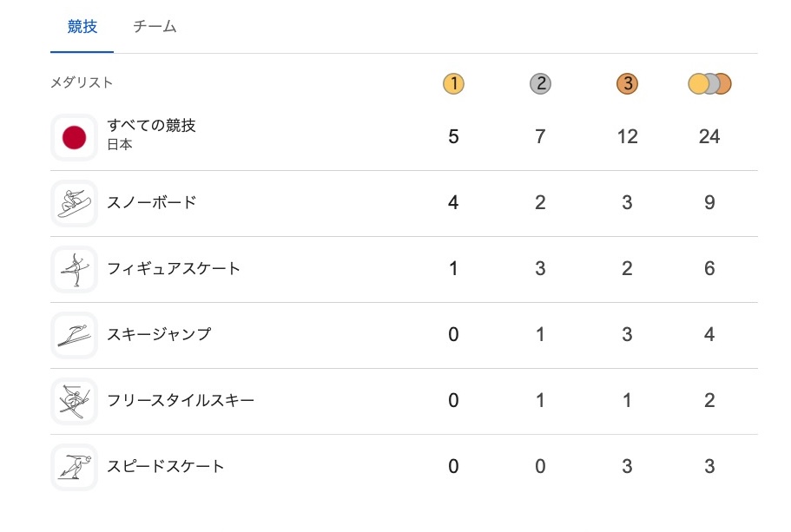Select the 競技 tab
The width and height of the screenshot is (791, 532).
tap(82, 27)
